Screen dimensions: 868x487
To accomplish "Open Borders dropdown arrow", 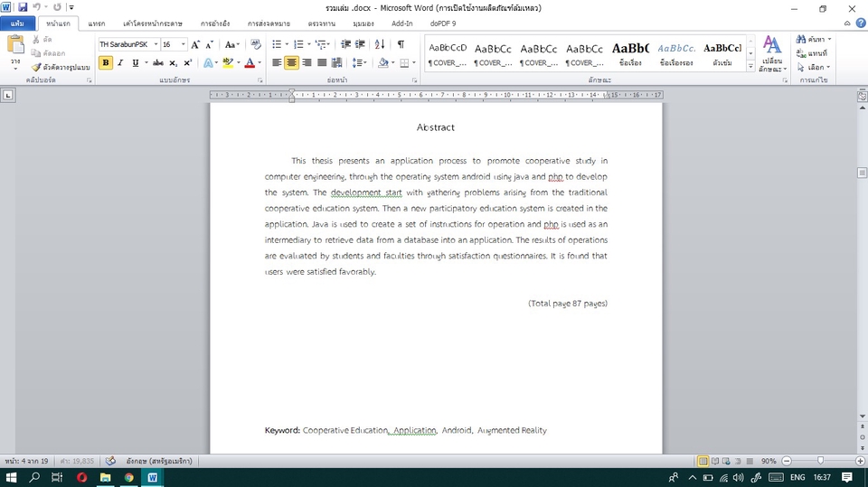I will [x=414, y=62].
